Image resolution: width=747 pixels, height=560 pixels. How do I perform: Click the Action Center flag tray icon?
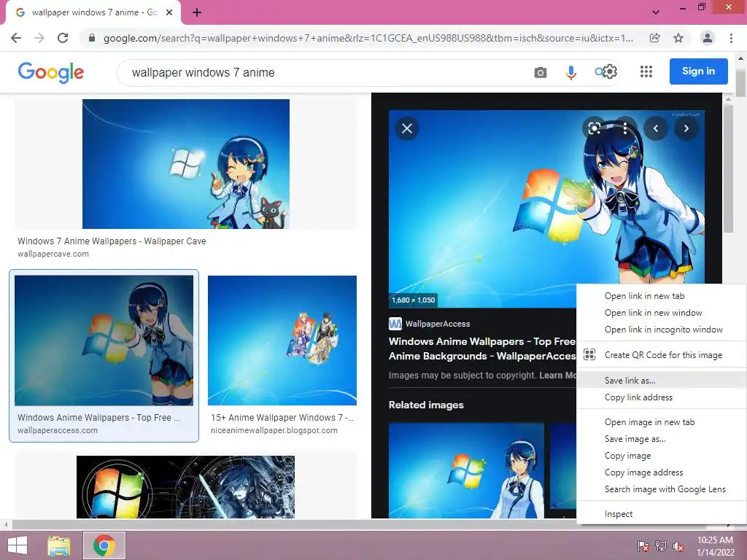coord(643,545)
